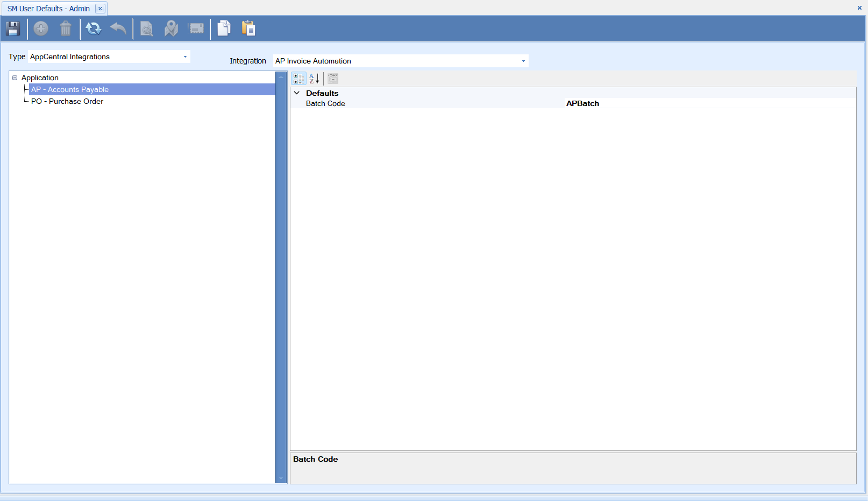This screenshot has width=868, height=501.
Task: Sort properties alphabetically with A-Z button
Action: point(315,79)
